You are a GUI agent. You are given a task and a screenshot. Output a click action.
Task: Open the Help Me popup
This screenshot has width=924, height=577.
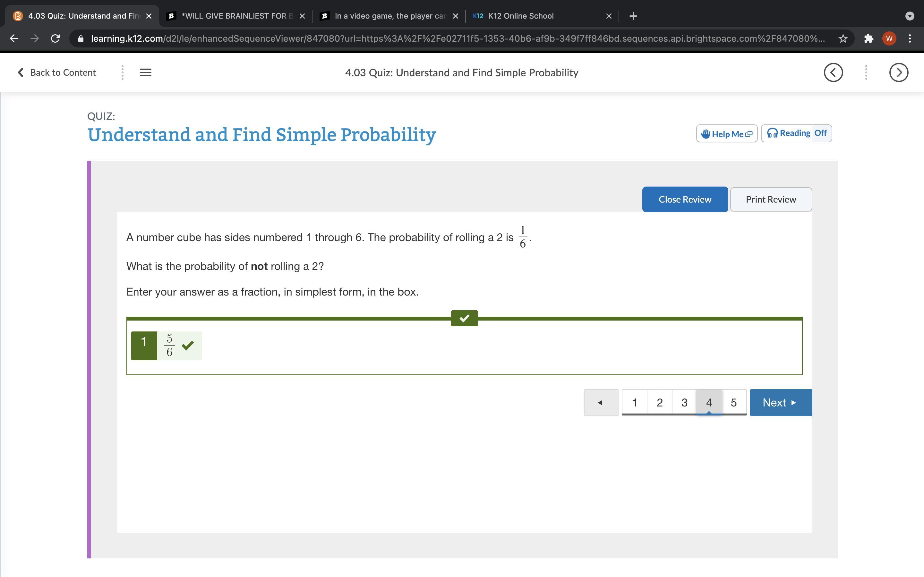[x=727, y=134]
